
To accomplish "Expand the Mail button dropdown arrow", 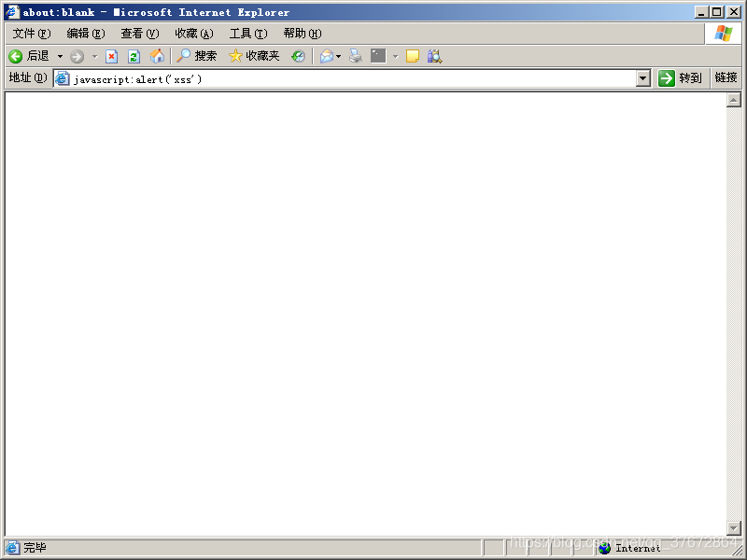I will [339, 57].
